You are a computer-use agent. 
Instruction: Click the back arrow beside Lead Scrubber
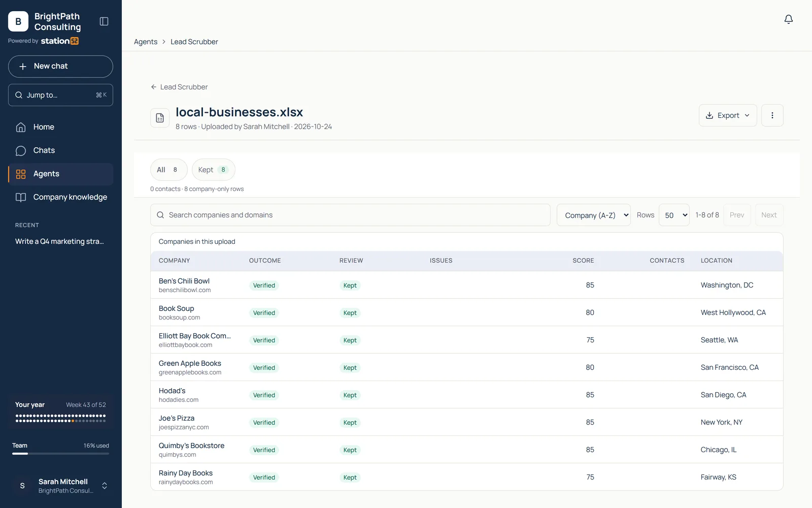coord(153,87)
